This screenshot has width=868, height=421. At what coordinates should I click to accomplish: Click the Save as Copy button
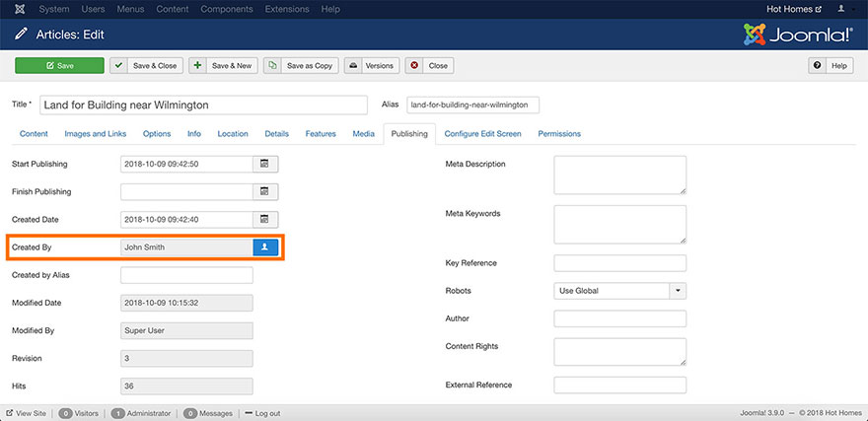coord(301,66)
